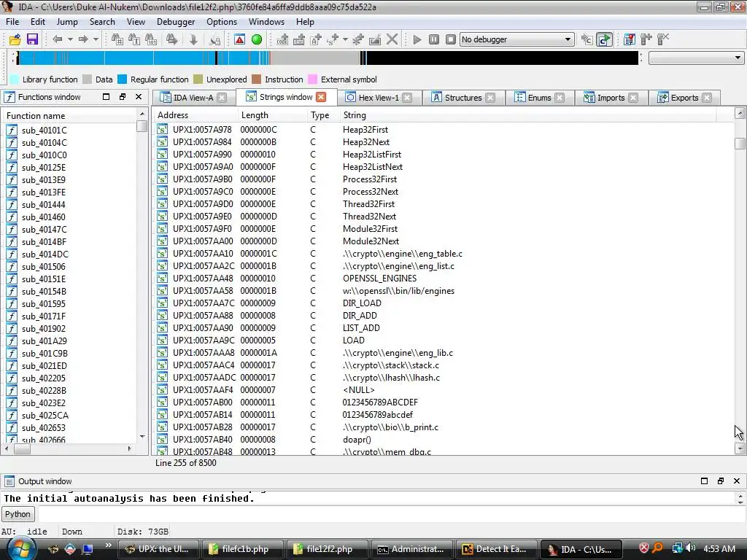Click the Library function cyan swatch

(x=15, y=79)
